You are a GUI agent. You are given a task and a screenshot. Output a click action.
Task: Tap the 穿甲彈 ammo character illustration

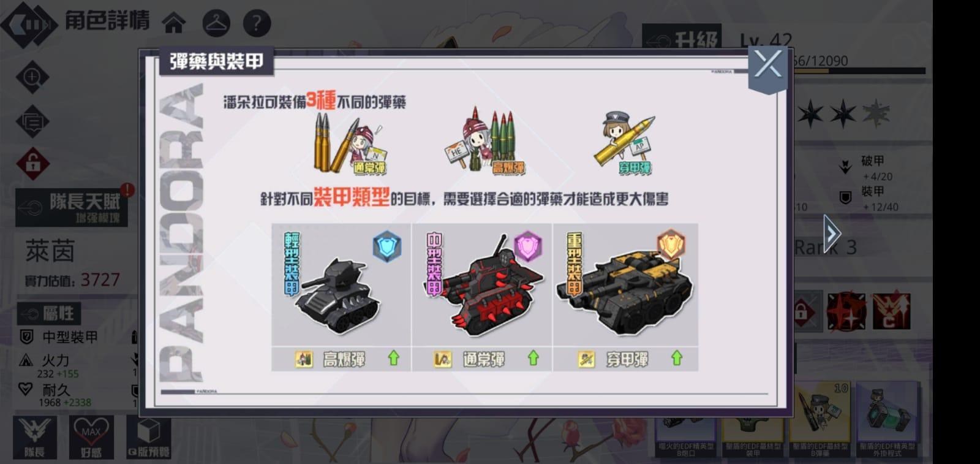click(625, 144)
